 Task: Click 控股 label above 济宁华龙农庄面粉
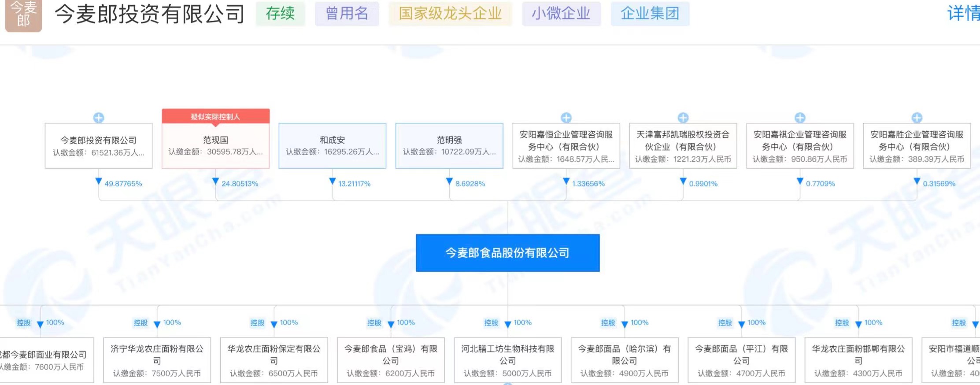coord(141,322)
